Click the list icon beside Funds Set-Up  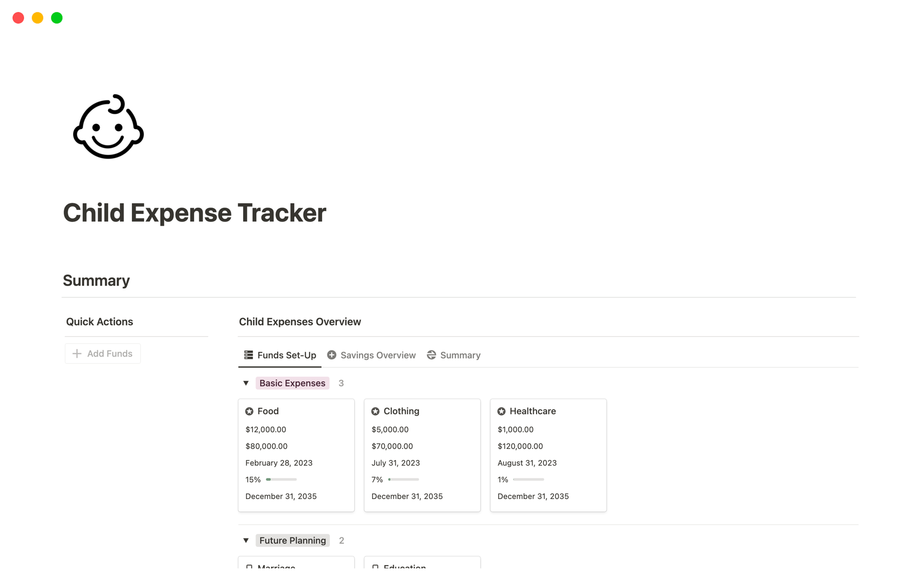click(x=248, y=355)
